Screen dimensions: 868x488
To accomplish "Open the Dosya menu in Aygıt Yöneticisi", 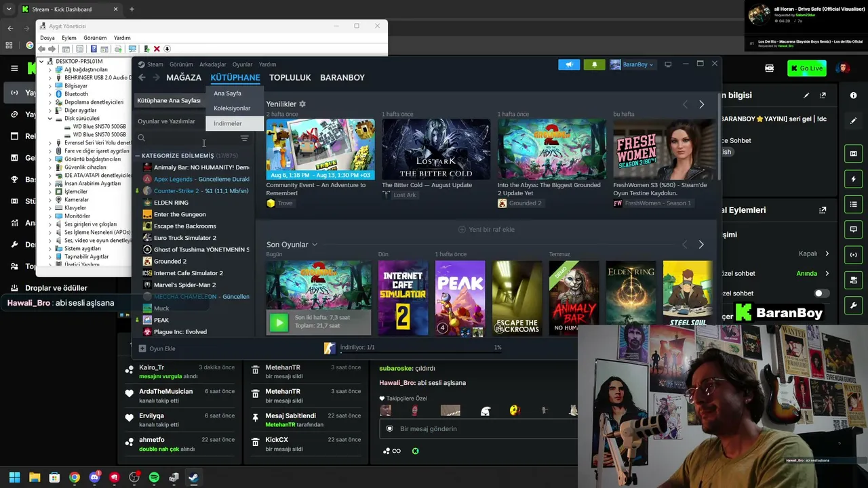I will [x=47, y=38].
